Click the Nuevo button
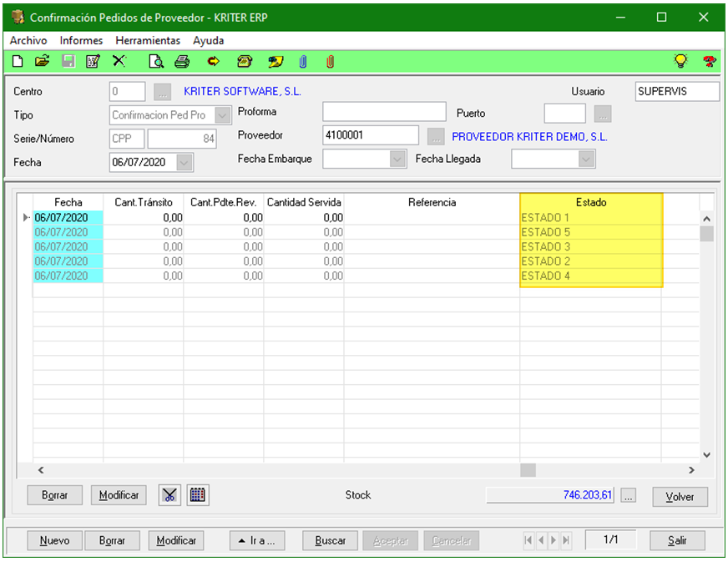 click(55, 540)
